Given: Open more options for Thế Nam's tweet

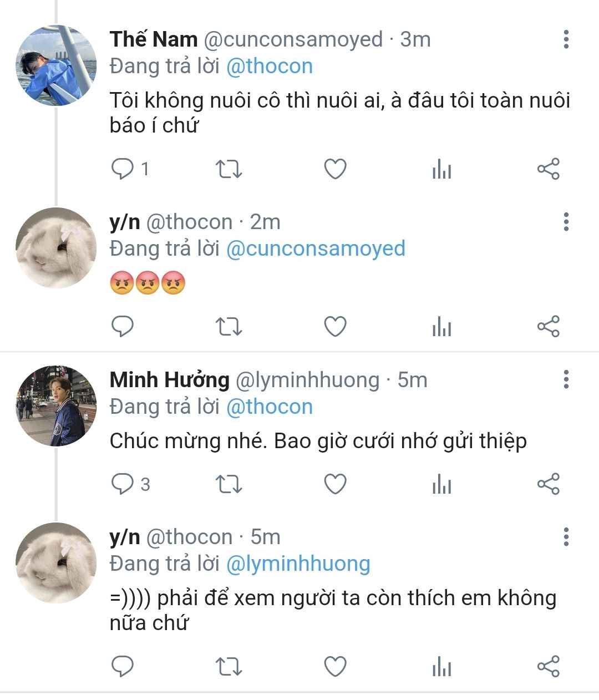Looking at the screenshot, I should (566, 39).
